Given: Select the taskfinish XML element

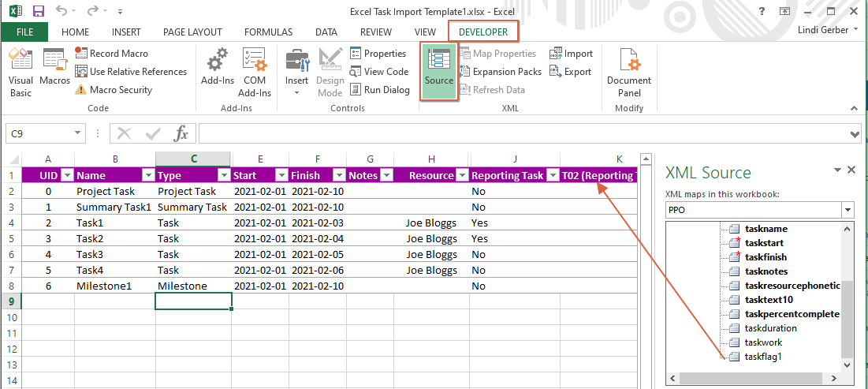Looking at the screenshot, I should click(x=766, y=257).
